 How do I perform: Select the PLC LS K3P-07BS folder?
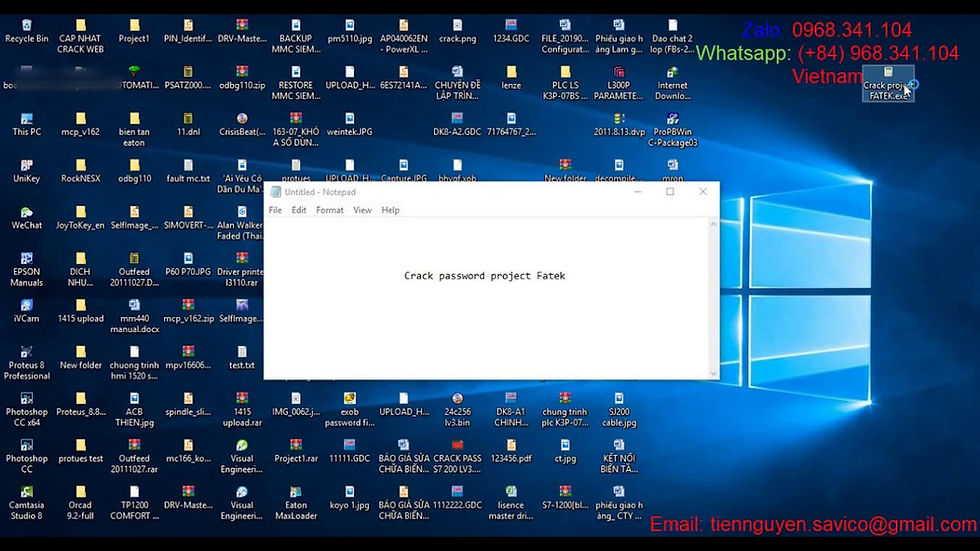tap(565, 83)
